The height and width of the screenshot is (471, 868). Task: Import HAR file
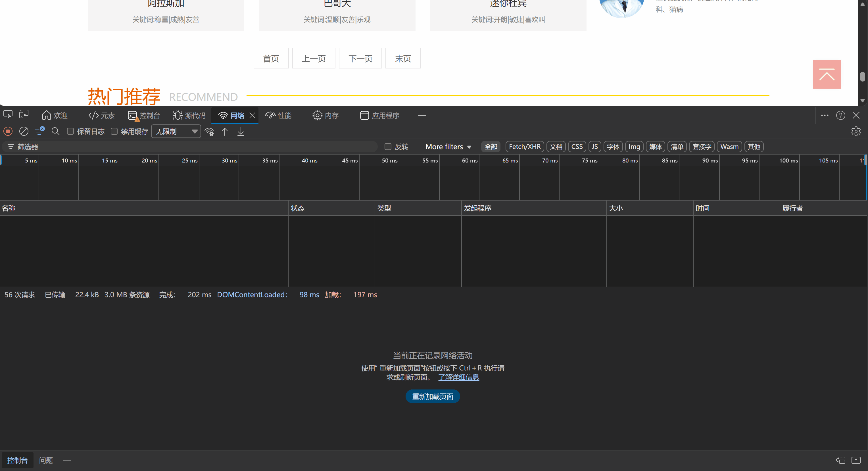tap(225, 132)
